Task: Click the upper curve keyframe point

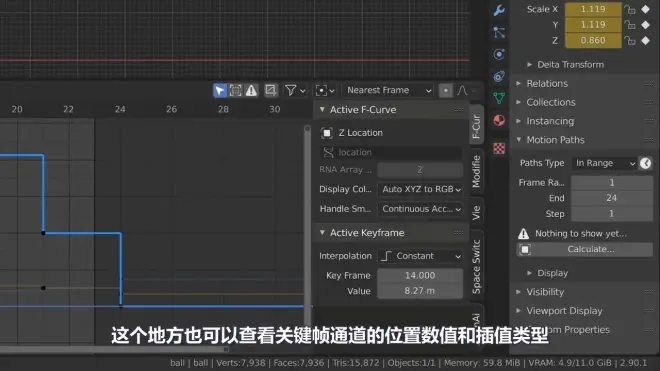Action: [x=43, y=233]
